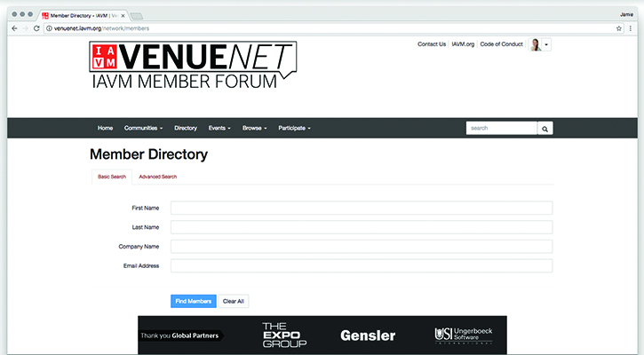Viewport: 644px width, 355px height.
Task: Click the address bar URL
Action: (101, 28)
